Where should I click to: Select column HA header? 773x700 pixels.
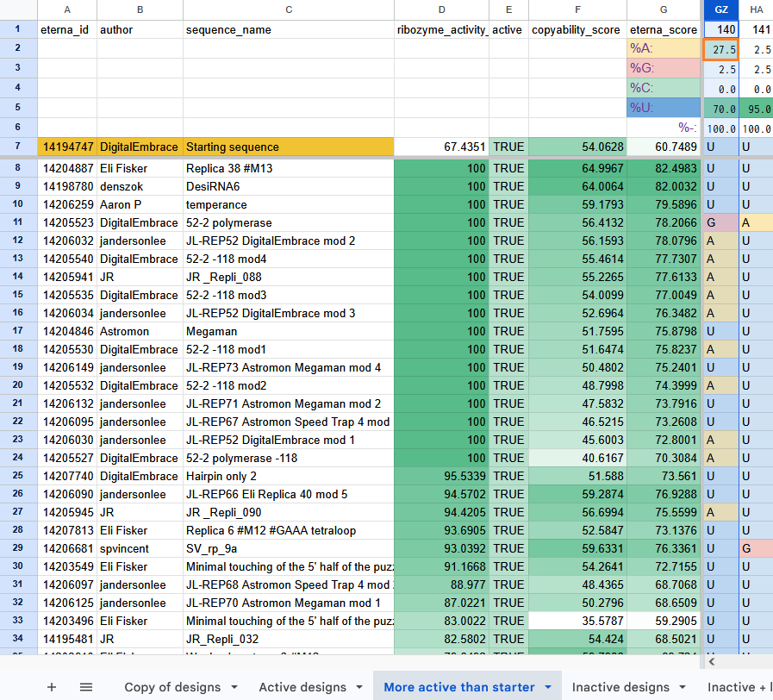pyautogui.click(x=757, y=9)
